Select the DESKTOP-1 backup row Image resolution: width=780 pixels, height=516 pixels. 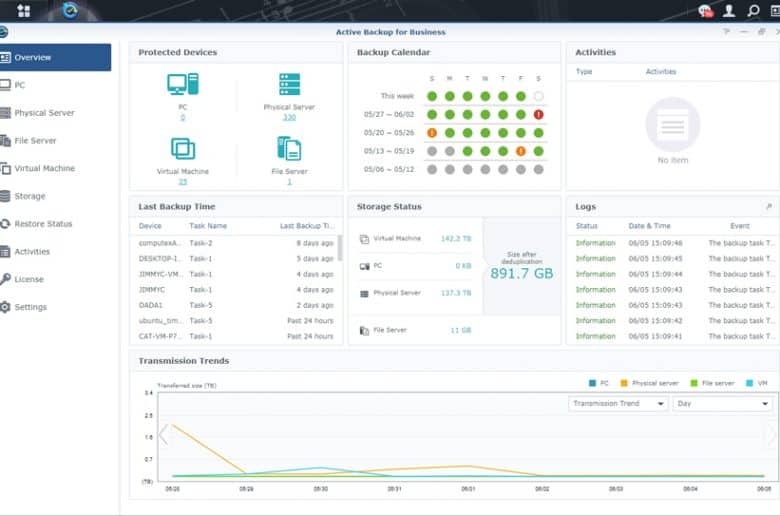pos(236,259)
